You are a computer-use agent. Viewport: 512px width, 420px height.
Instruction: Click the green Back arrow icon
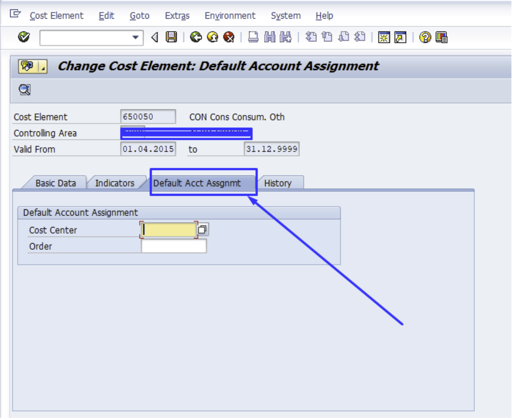click(x=196, y=37)
